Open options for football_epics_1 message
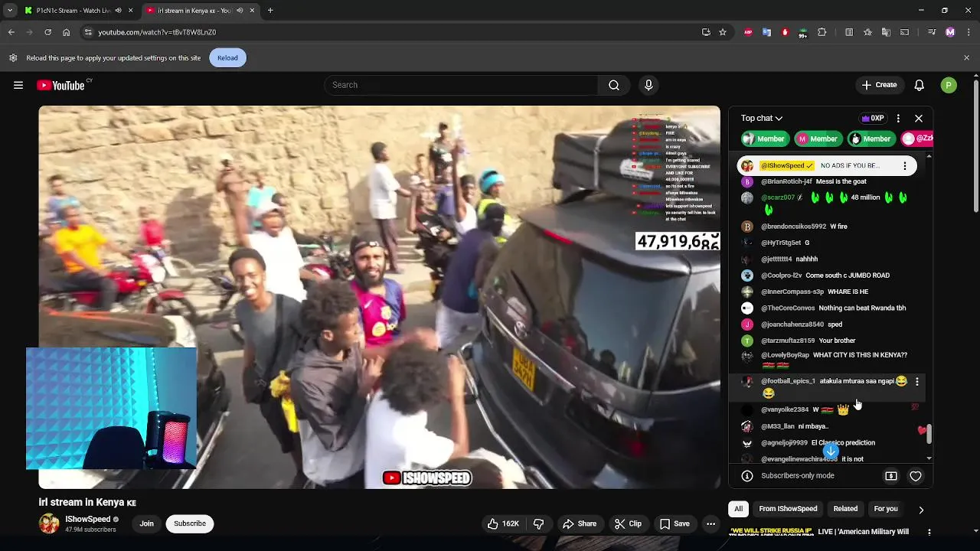Screen dimensions: 980x551 (x=916, y=381)
